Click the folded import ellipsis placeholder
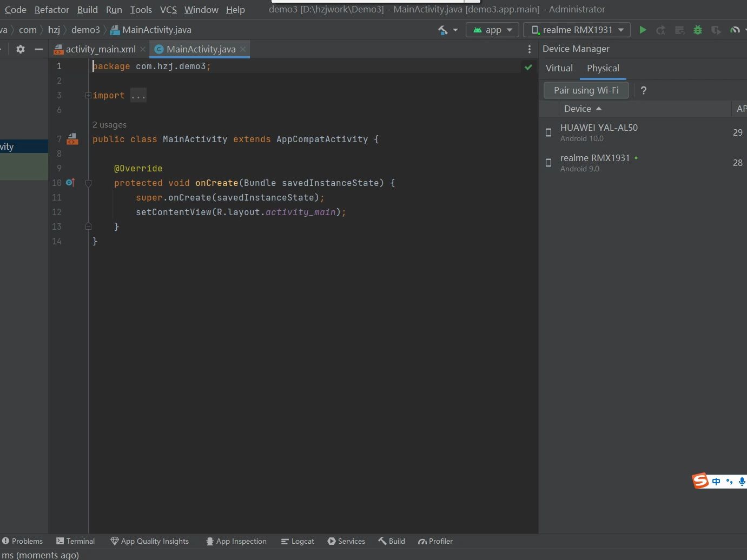The image size is (747, 560). [x=138, y=96]
